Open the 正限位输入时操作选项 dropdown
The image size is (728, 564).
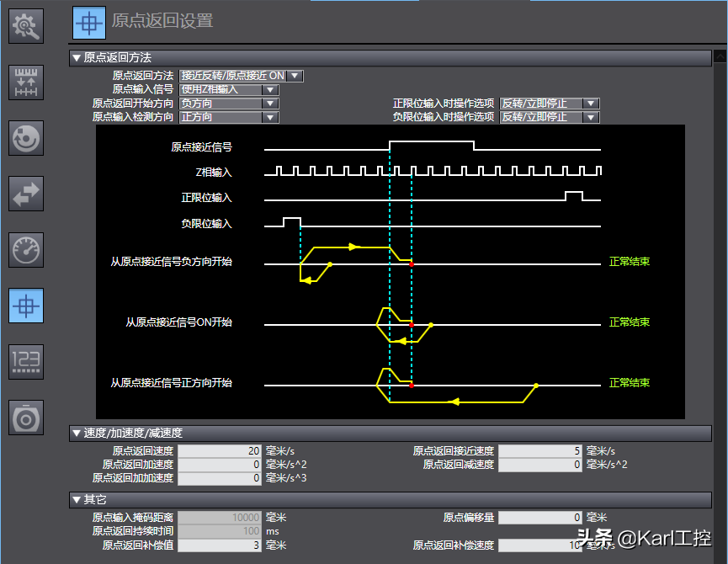click(x=591, y=104)
